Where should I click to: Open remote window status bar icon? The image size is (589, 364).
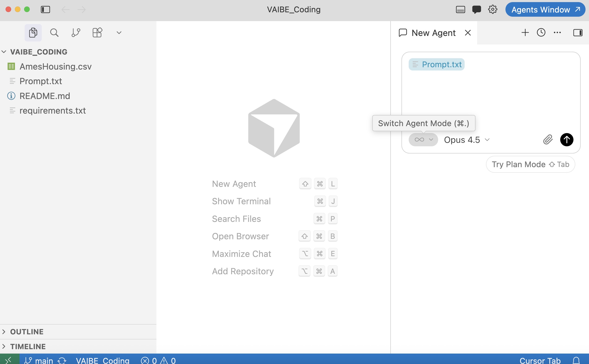(10, 359)
